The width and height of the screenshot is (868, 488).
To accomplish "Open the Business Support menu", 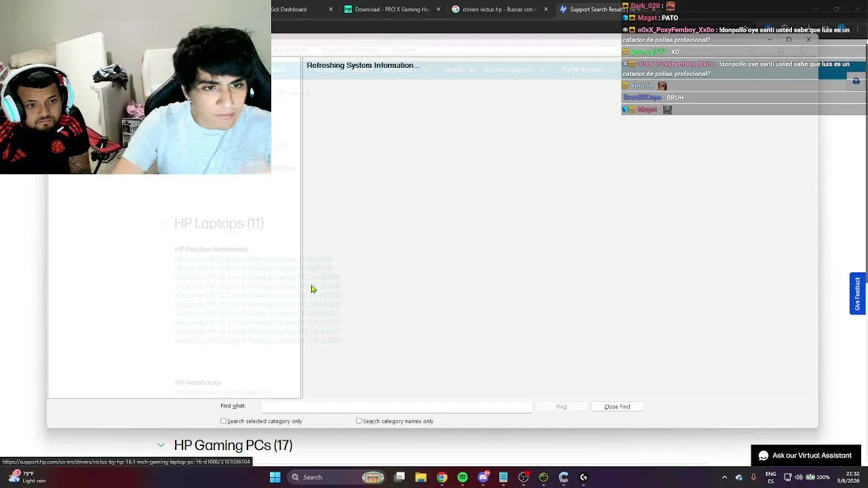I will tap(515, 70).
